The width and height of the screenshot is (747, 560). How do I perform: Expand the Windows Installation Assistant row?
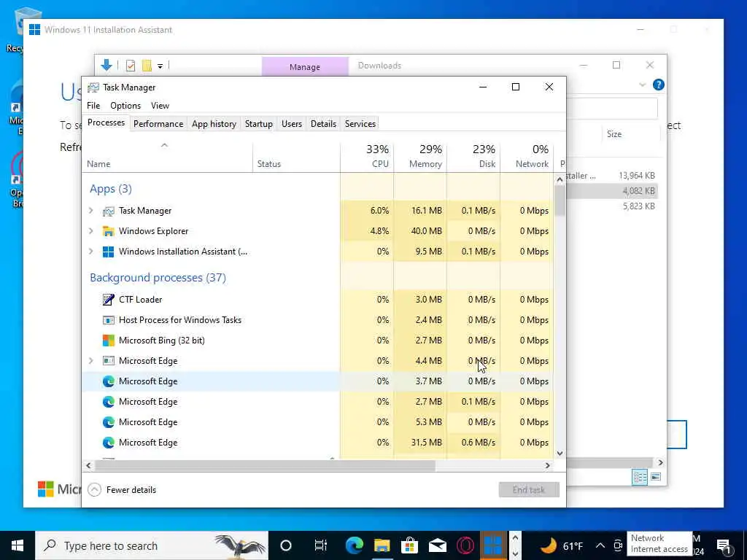(91, 251)
